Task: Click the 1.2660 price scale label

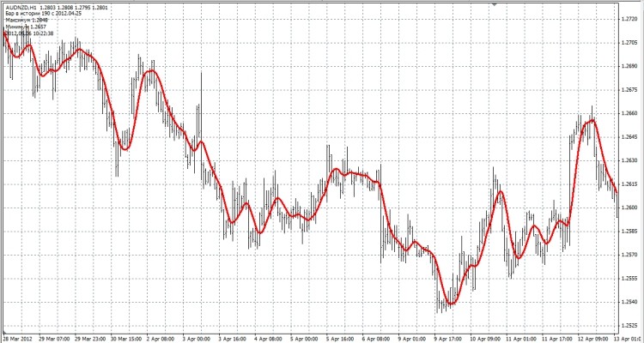Action: pos(629,113)
